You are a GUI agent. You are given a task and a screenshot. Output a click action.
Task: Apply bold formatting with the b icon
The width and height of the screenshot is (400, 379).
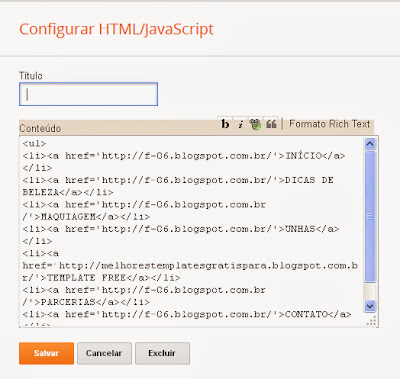click(225, 124)
